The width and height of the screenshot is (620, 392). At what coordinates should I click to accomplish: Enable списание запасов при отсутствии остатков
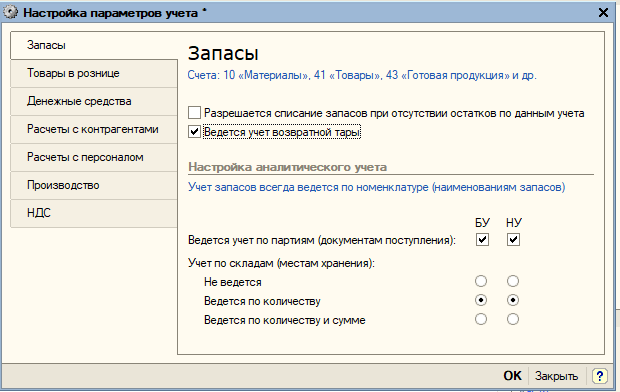pyautogui.click(x=194, y=113)
